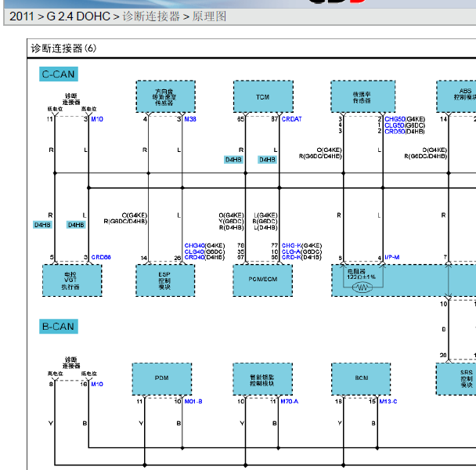Open the M01-B connector link under PDM
476x470 pixels.
193,401
